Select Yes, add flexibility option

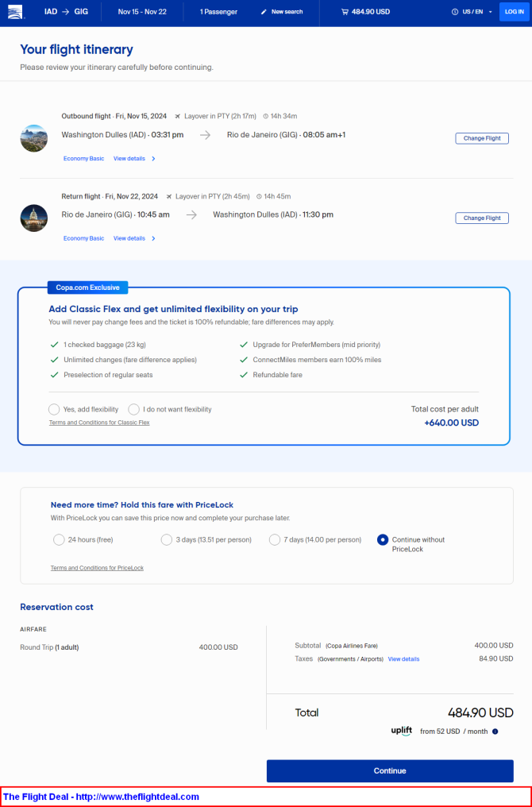click(54, 409)
